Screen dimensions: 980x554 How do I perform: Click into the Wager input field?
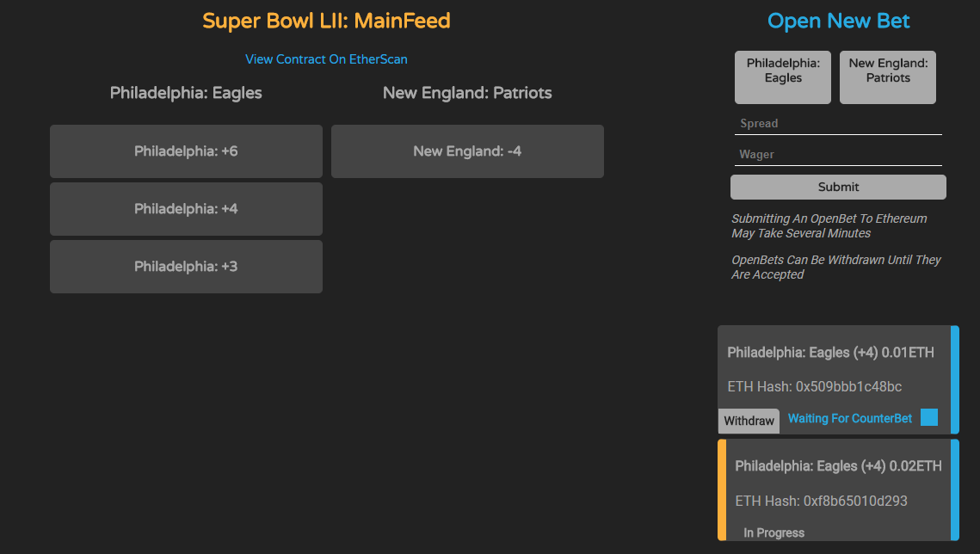tap(838, 154)
